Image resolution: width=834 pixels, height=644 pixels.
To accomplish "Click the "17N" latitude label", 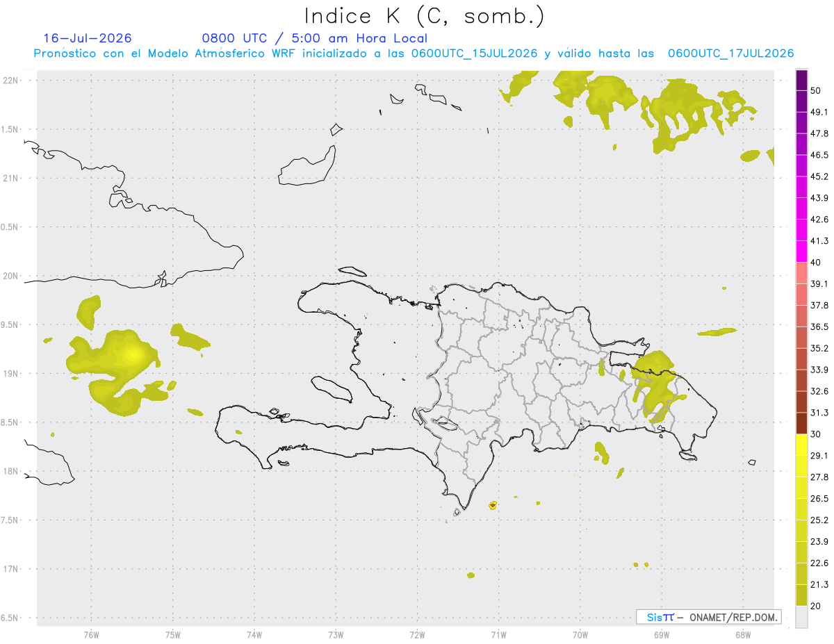I will pyautogui.click(x=12, y=569).
